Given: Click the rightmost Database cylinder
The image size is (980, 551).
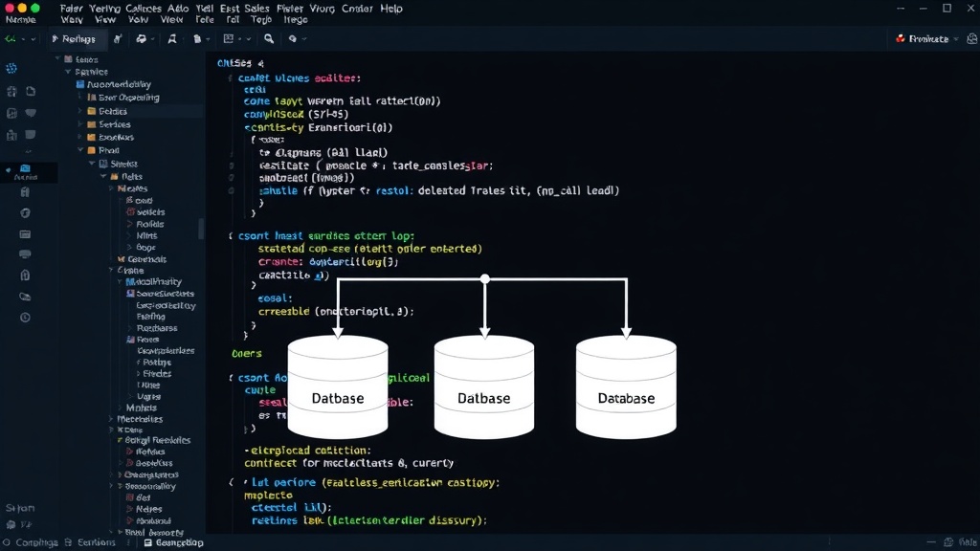Looking at the screenshot, I should [x=626, y=387].
